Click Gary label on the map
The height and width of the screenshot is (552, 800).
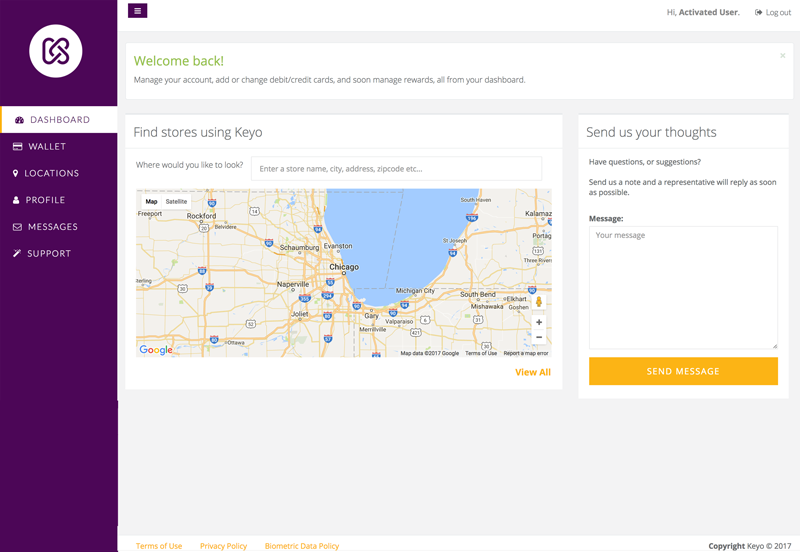(x=371, y=316)
